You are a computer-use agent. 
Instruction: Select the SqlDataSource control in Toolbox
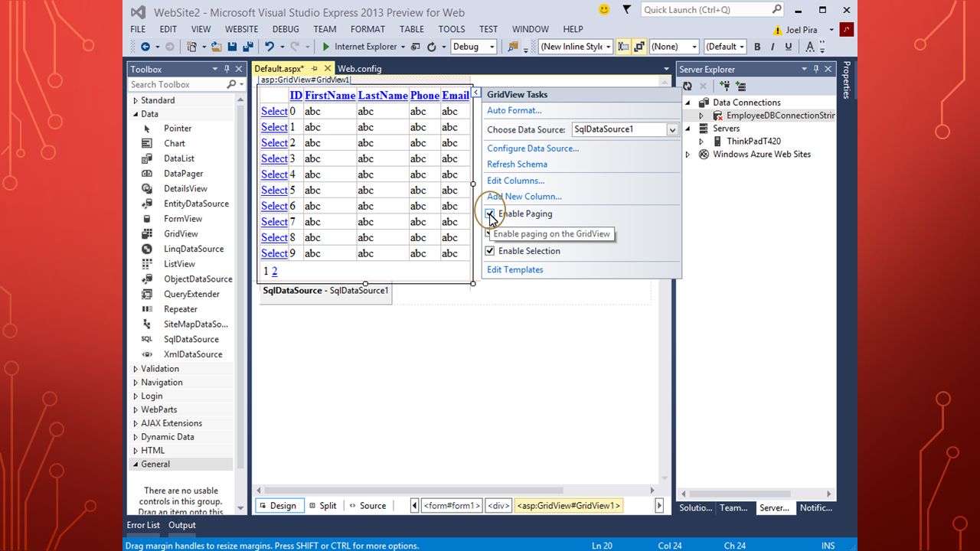tap(191, 339)
